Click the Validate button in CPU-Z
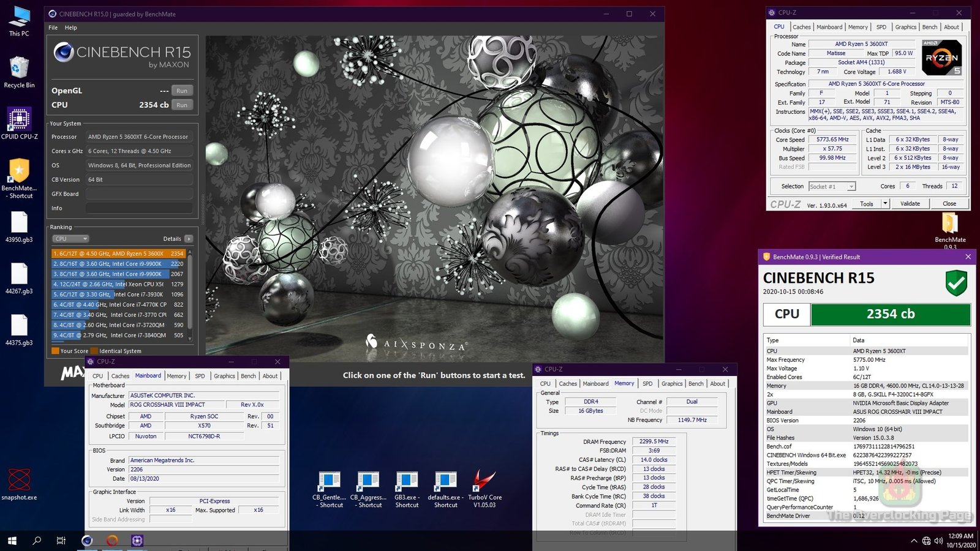 click(x=910, y=204)
